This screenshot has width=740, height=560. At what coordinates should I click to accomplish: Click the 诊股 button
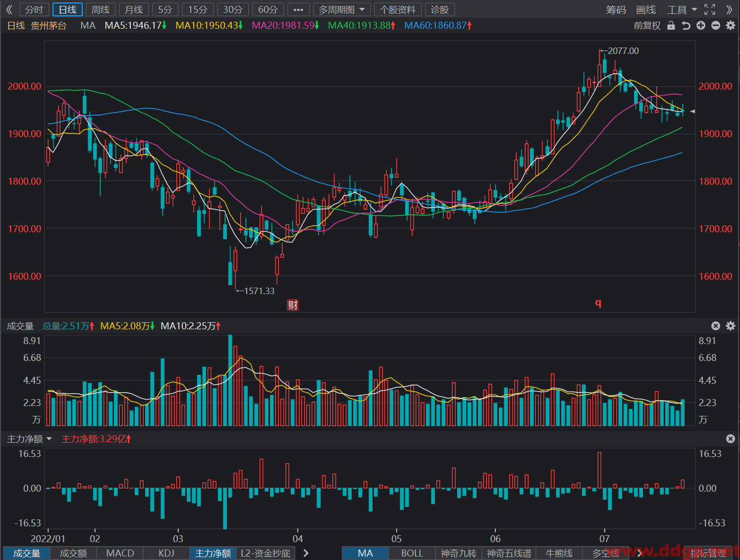click(x=440, y=9)
